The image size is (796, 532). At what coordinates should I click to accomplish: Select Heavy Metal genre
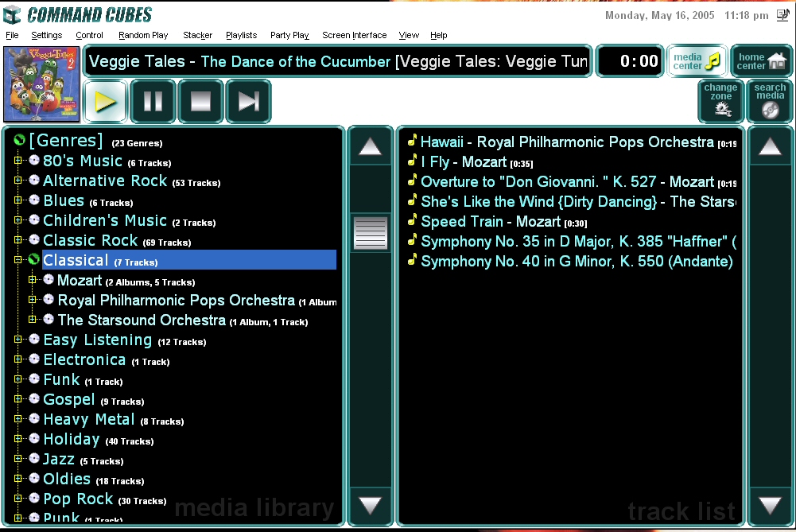88,419
